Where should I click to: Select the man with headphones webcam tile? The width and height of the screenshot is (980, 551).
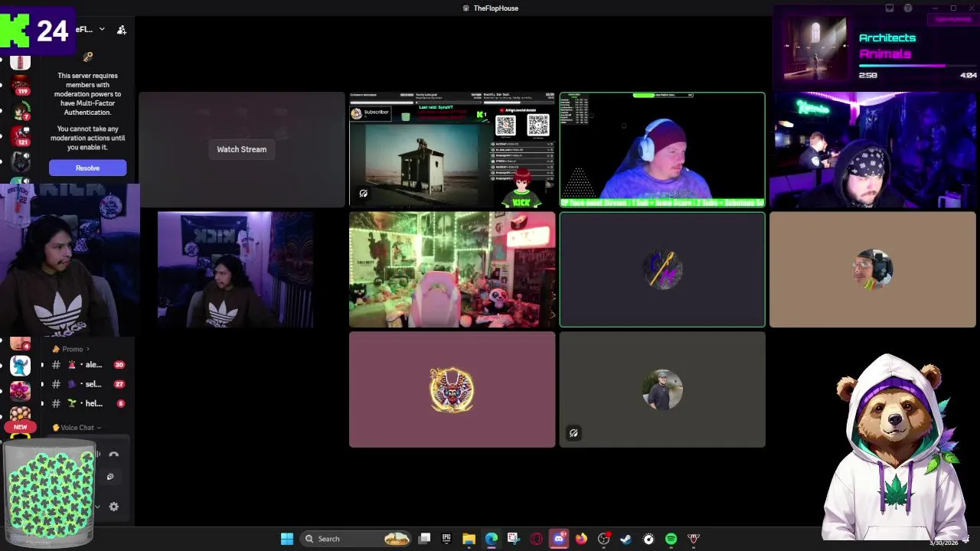click(662, 150)
